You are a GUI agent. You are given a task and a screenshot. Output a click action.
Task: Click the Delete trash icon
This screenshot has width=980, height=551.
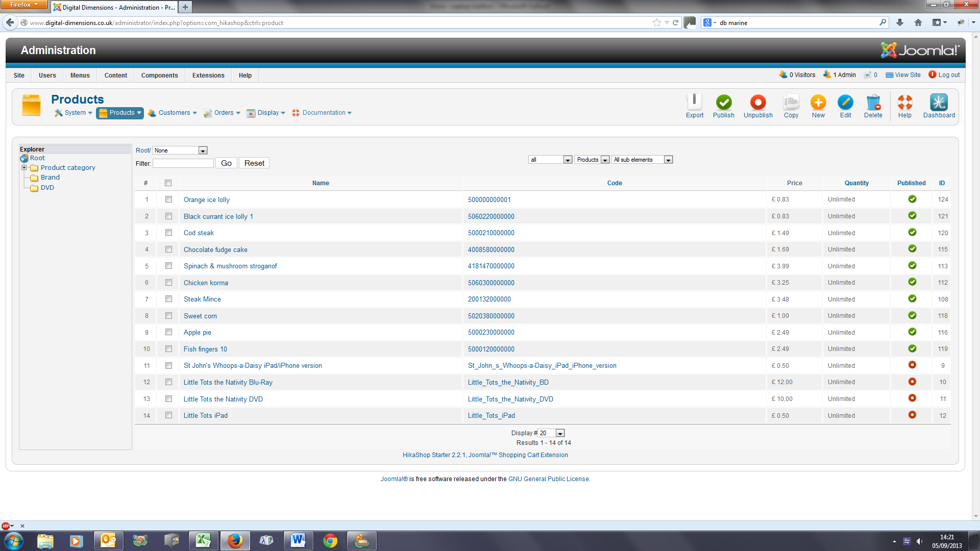coord(873,103)
